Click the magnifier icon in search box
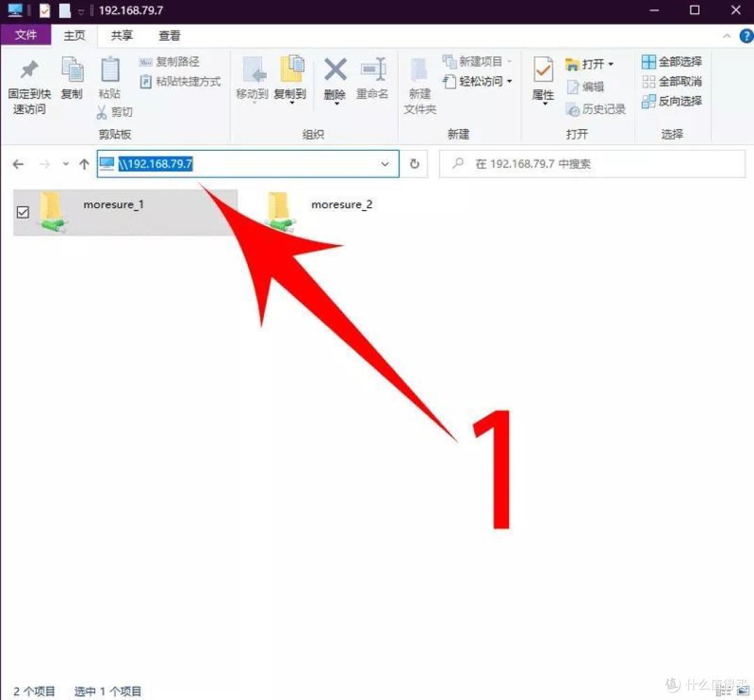This screenshot has width=754, height=700. (x=458, y=163)
